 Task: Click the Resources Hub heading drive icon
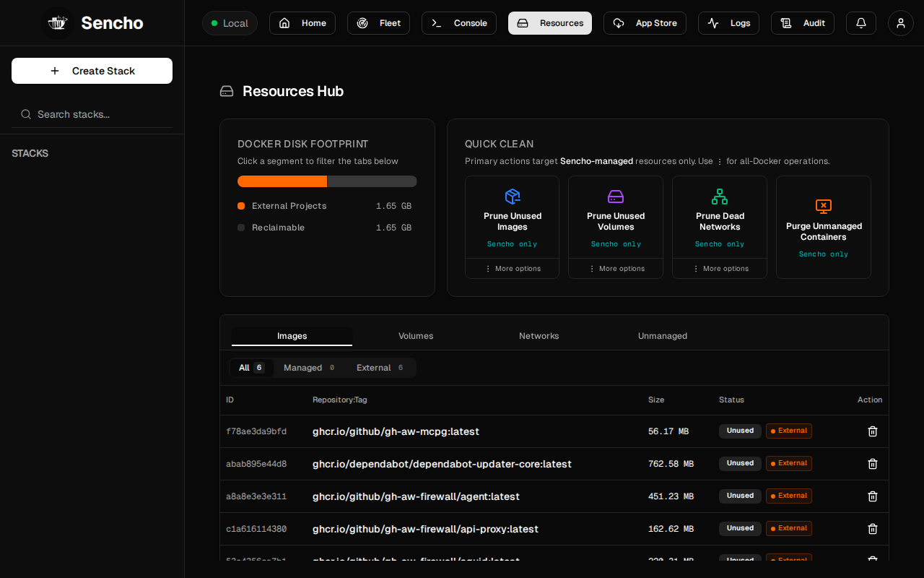(227, 91)
